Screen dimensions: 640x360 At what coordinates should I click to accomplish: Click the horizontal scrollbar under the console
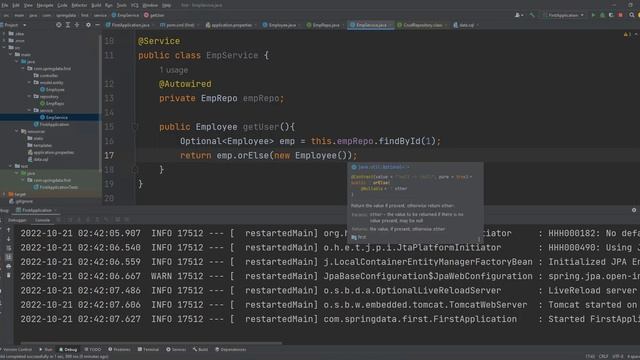tap(151, 343)
